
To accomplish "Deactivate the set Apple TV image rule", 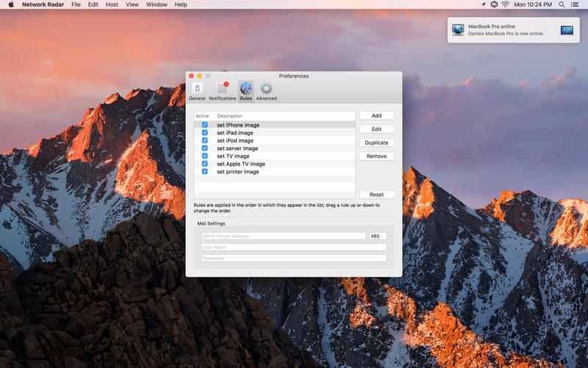I will pos(205,163).
